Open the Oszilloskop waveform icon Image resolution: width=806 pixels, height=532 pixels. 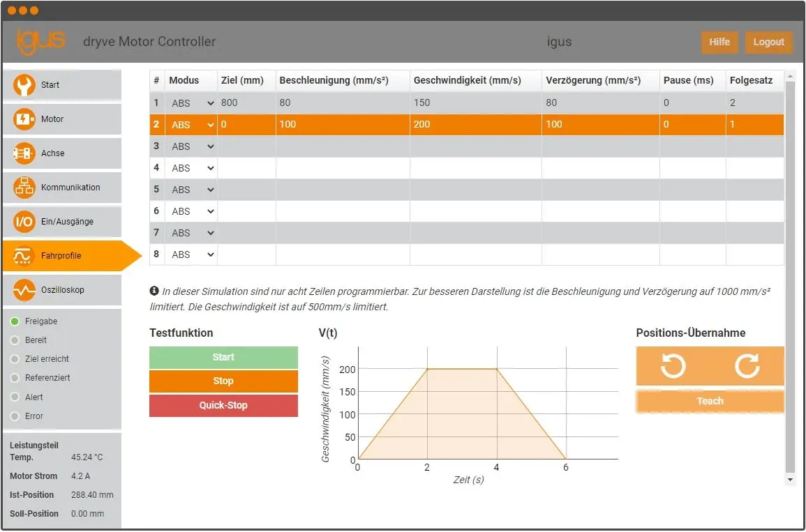(22, 290)
